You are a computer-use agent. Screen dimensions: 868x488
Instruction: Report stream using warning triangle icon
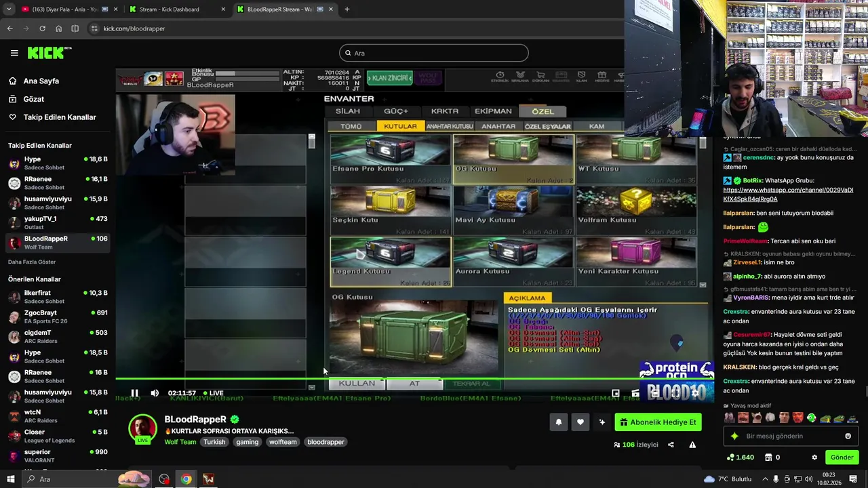(692, 445)
